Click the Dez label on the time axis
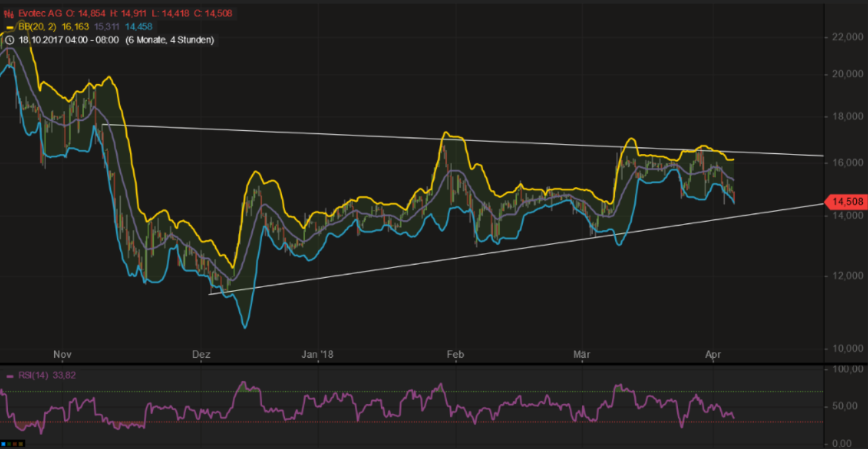The width and height of the screenshot is (868, 449). pyautogui.click(x=201, y=355)
